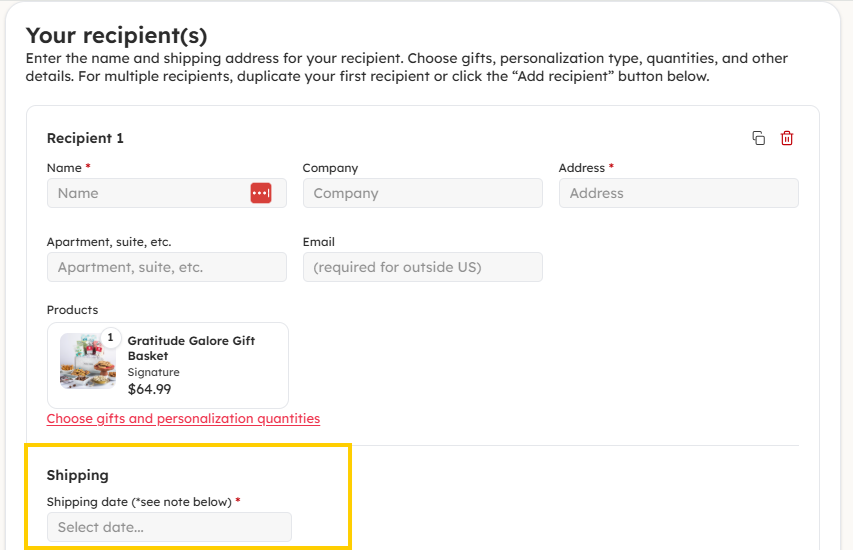The height and width of the screenshot is (550, 853).
Task: Click the Gratitude Galore Gift Basket thumbnail
Action: tap(88, 361)
